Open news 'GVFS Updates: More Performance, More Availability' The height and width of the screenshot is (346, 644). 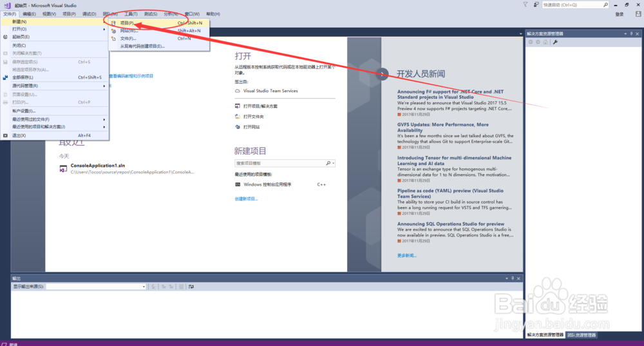coord(443,128)
